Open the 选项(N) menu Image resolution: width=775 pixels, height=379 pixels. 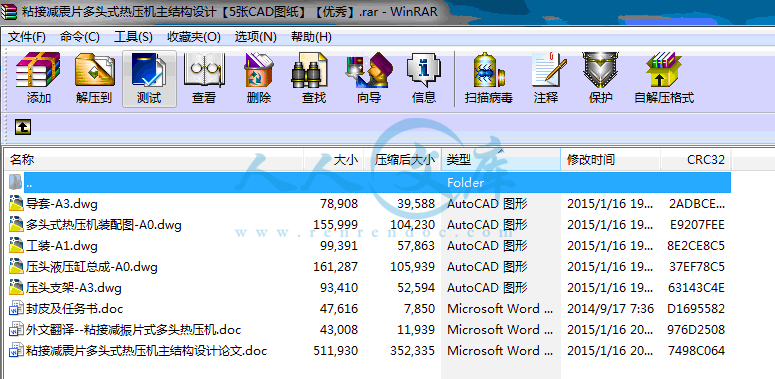[x=255, y=37]
